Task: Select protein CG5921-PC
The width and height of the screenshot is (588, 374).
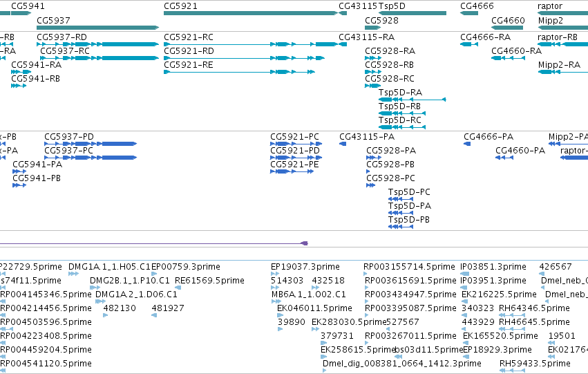Action: pyautogui.click(x=296, y=144)
